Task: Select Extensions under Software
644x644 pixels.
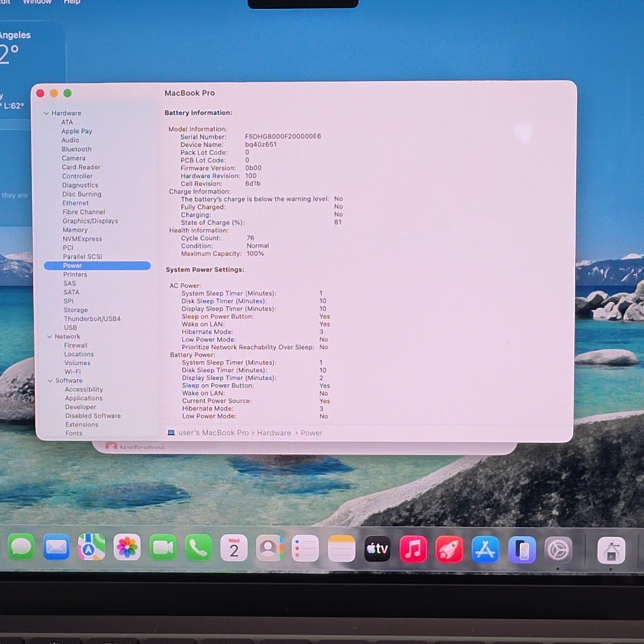Action: (x=82, y=425)
